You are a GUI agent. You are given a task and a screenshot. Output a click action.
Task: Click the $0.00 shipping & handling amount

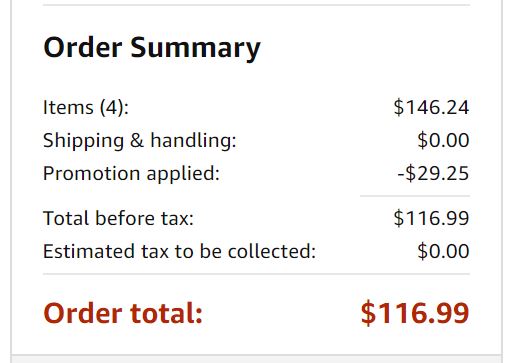(443, 140)
